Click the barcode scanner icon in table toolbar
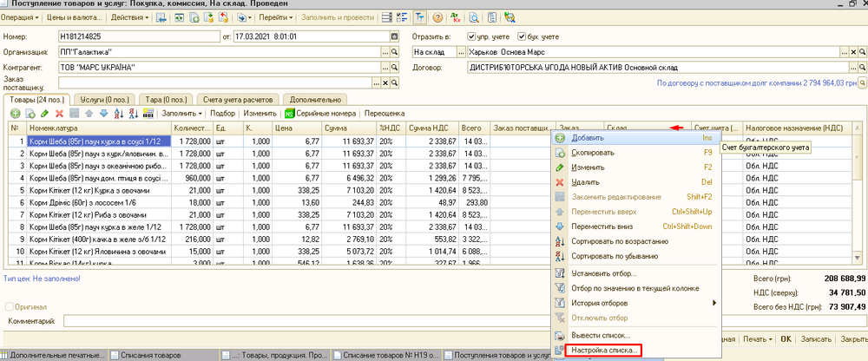 (x=148, y=114)
